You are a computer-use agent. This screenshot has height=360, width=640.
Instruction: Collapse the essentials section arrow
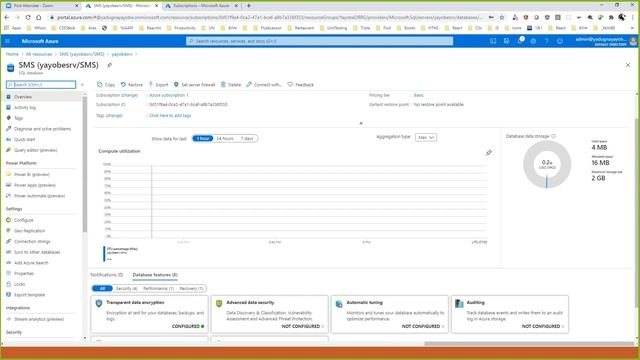[x=361, y=123]
